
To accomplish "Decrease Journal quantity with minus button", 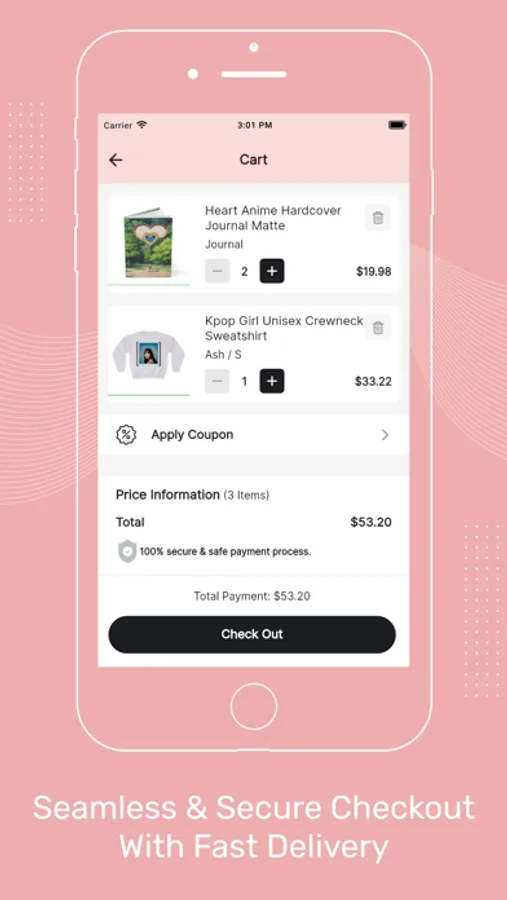I will click(218, 271).
